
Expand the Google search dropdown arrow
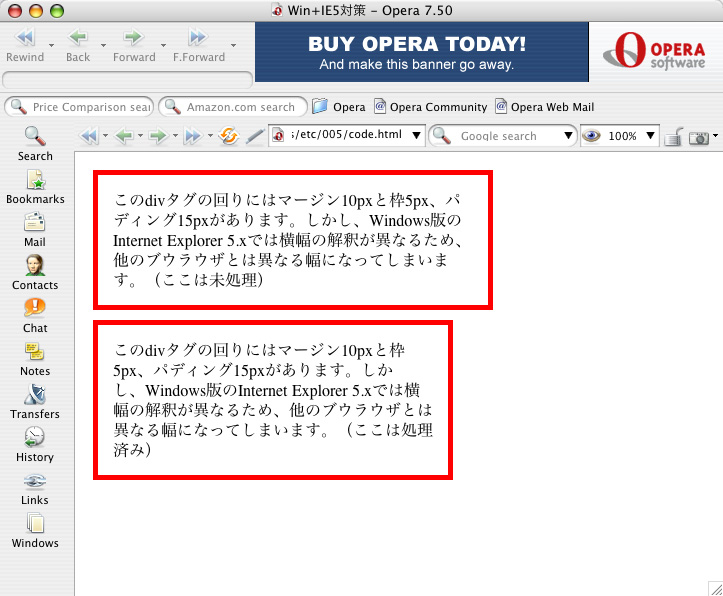coord(569,136)
